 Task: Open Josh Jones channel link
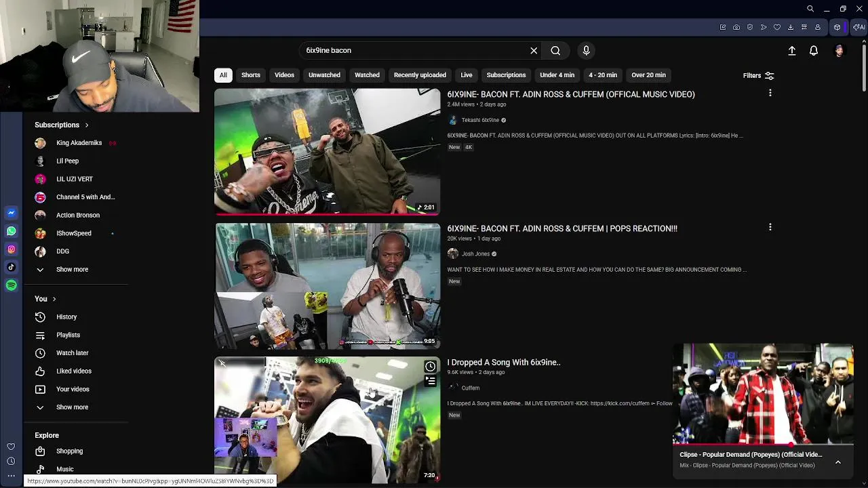tap(475, 254)
